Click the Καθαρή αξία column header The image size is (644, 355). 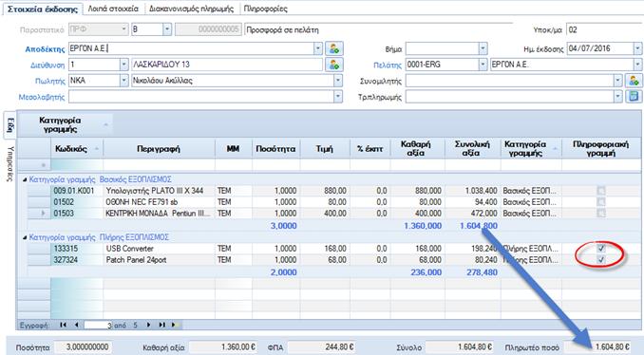click(416, 149)
